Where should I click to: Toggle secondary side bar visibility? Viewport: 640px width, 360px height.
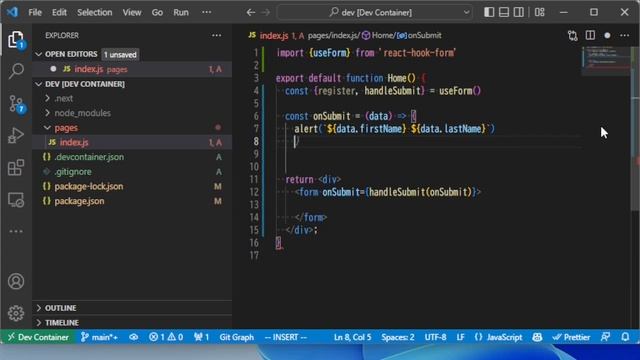click(x=519, y=12)
